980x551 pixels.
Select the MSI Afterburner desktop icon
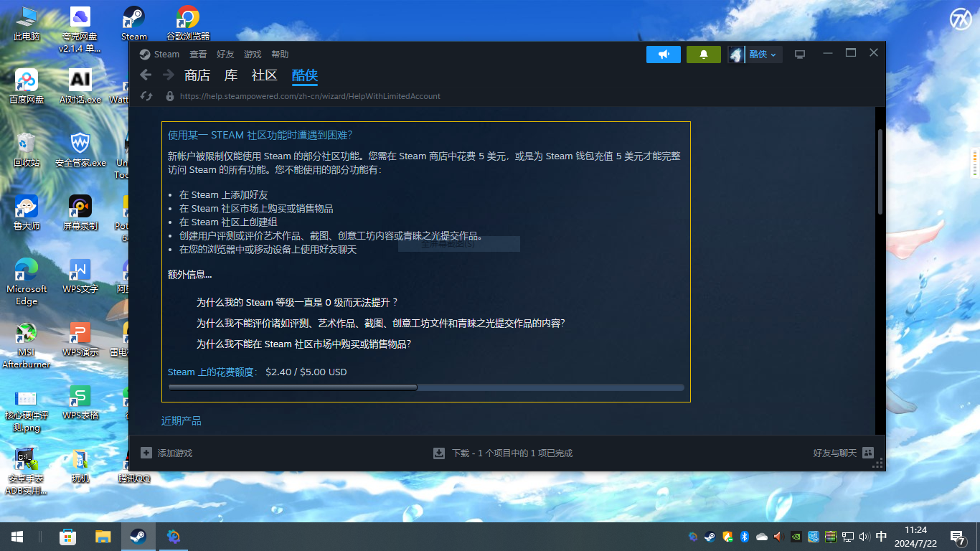[27, 345]
